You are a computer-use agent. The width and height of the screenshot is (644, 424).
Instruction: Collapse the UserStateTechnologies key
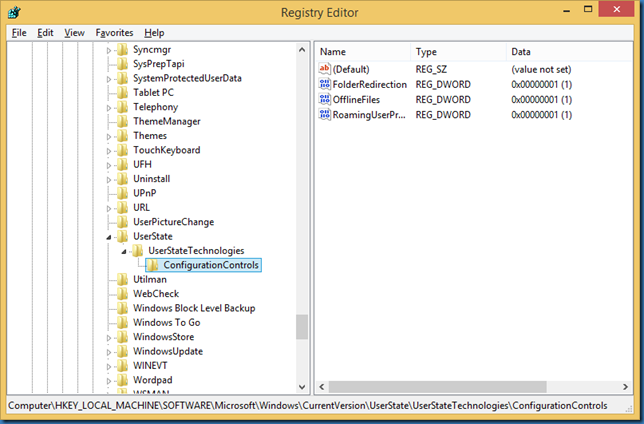point(124,251)
